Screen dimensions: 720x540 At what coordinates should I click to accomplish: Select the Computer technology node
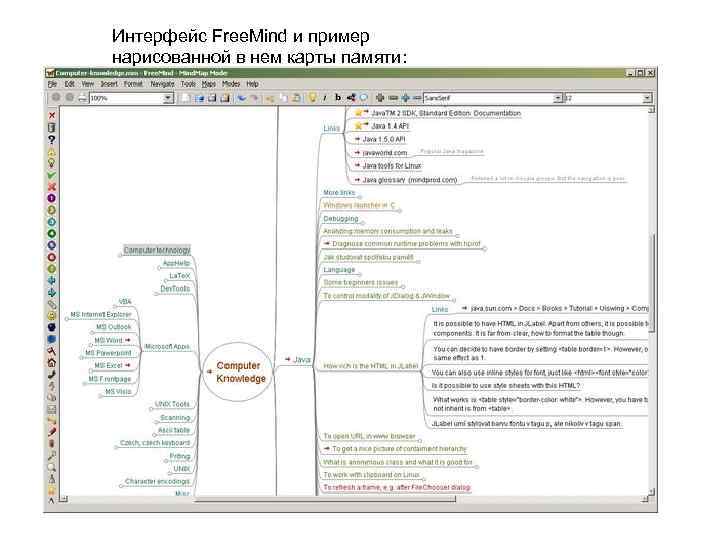click(157, 250)
